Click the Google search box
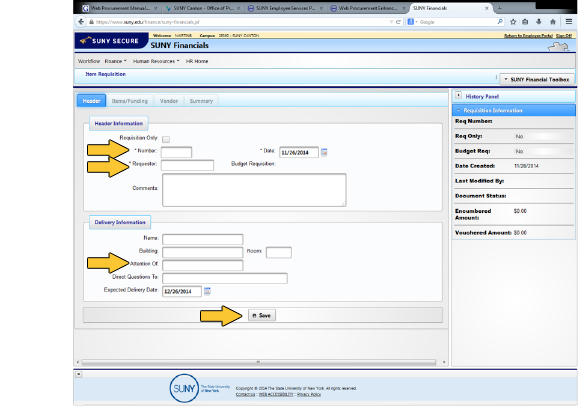 coord(457,22)
